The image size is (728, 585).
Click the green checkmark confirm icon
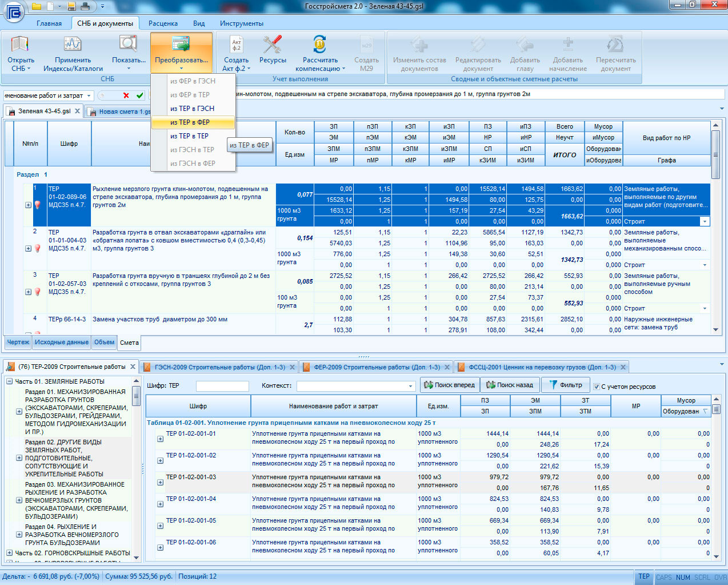click(140, 95)
